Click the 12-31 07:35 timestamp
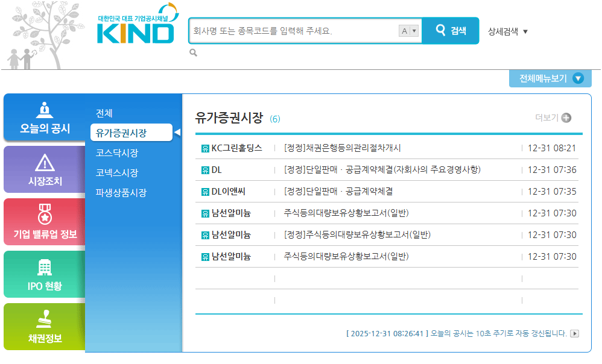The width and height of the screenshot is (602, 364). 552,192
